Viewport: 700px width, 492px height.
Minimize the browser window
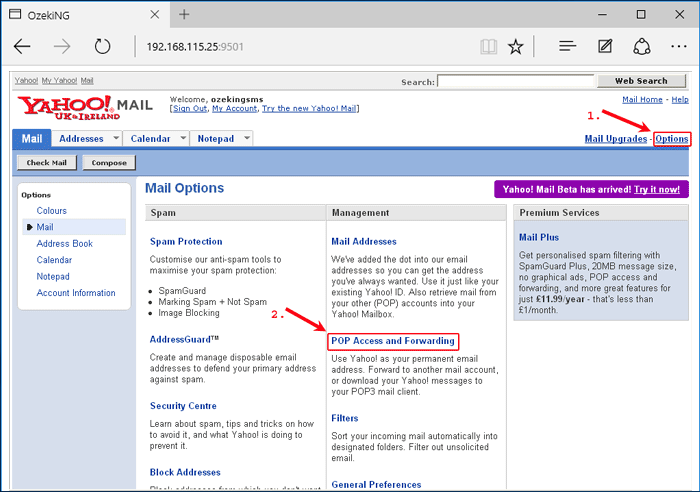pyautogui.click(x=602, y=15)
